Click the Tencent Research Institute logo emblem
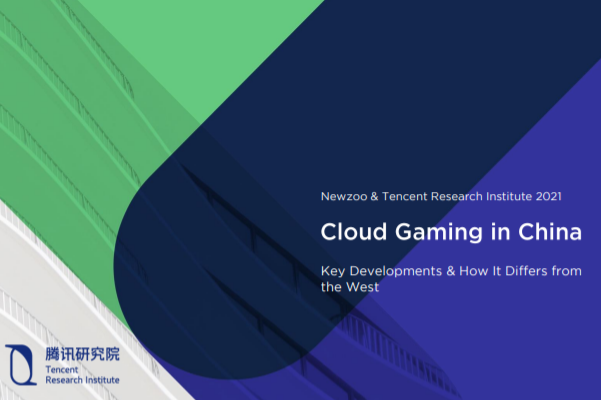The height and width of the screenshot is (400, 601). coord(21,365)
